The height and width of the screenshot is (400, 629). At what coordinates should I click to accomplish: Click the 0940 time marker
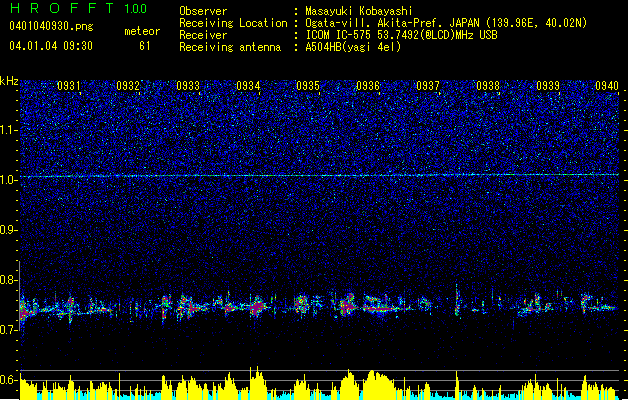click(607, 85)
